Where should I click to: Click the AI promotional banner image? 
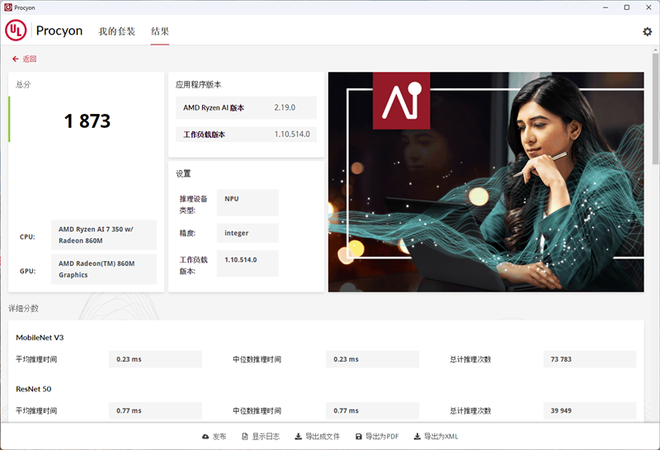click(486, 181)
